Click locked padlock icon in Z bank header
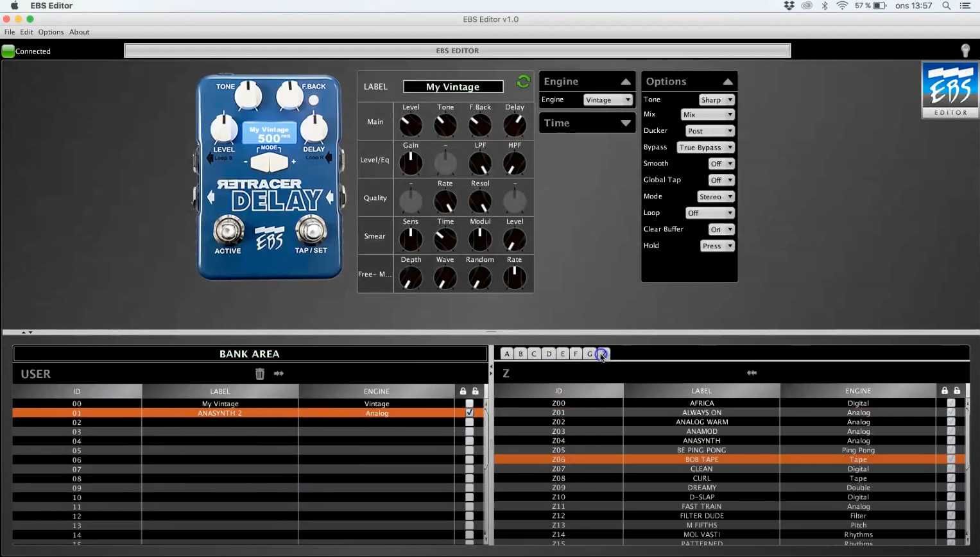Screen dimensions: 980x557 tap(945, 390)
